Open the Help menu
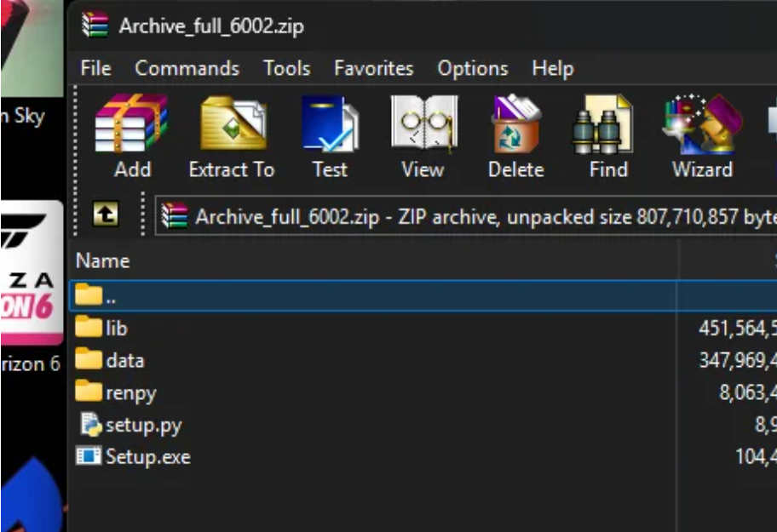 [x=553, y=68]
